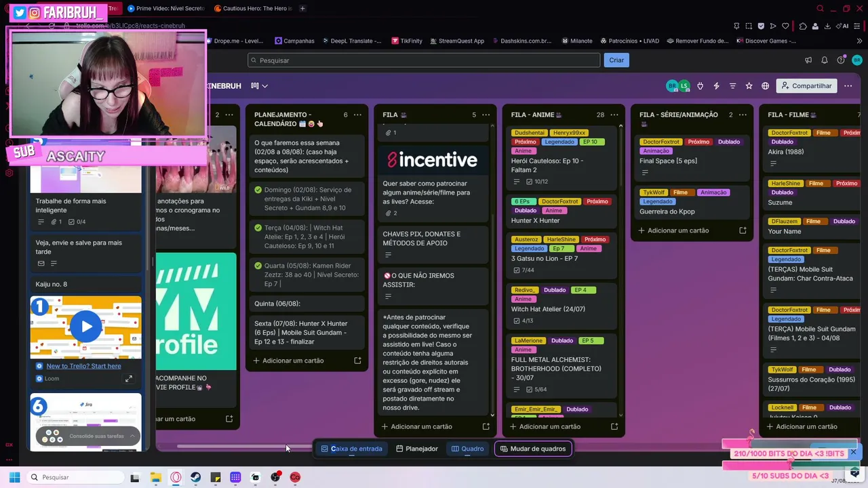The image size is (868, 488).
Task: Expand board view switcher dropdown
Action: [259, 86]
